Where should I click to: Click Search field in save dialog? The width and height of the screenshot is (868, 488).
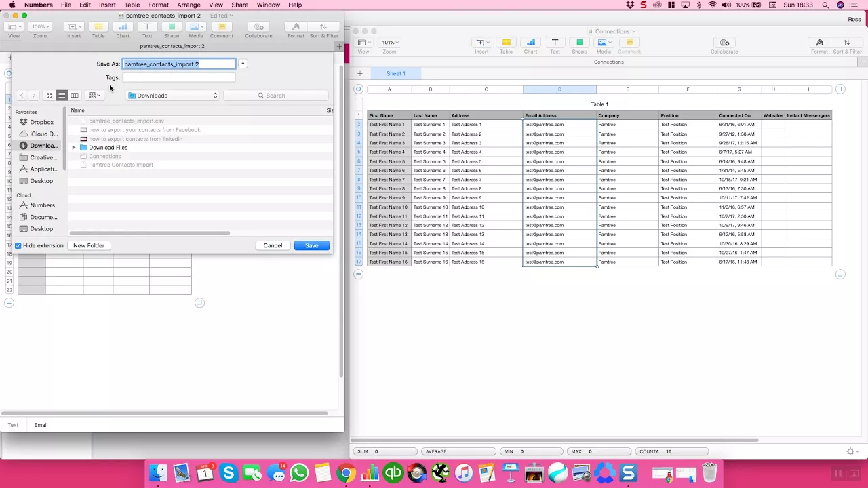click(x=276, y=96)
